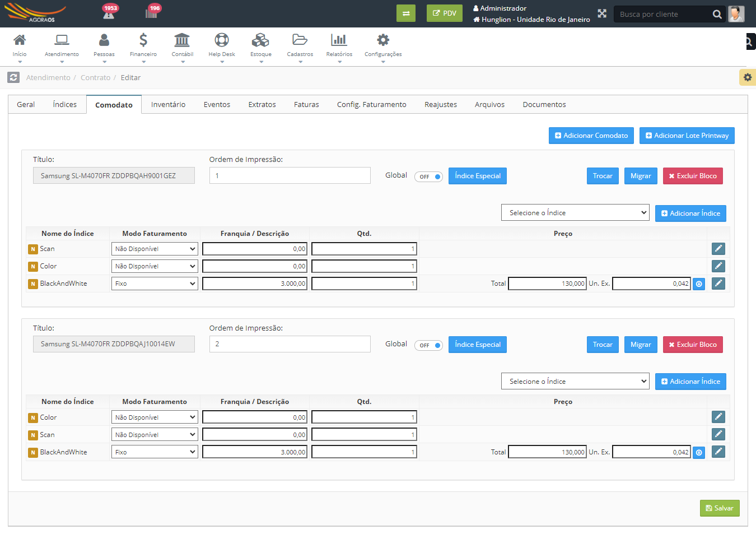Click Franquia field 3.000,00 in first block
756x534 pixels.
coord(255,284)
